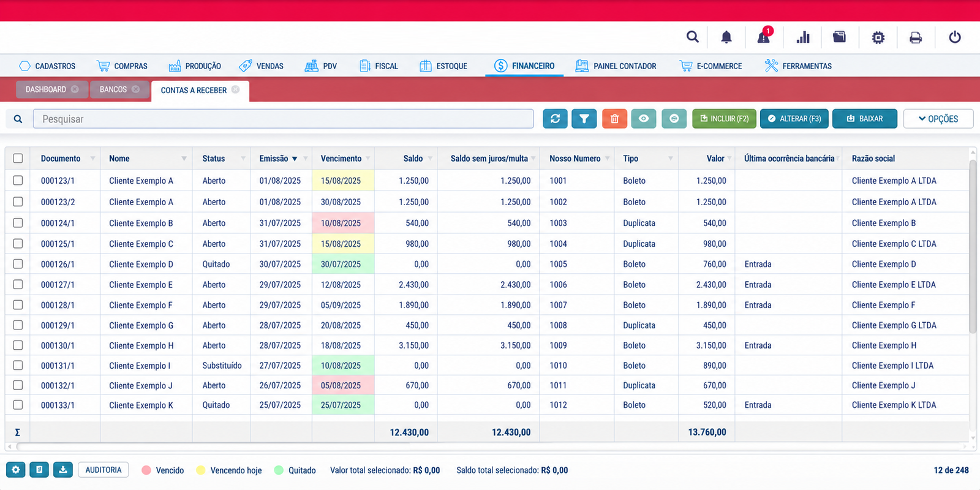Open Status column filter arrow
The image size is (980, 490).
[243, 158]
